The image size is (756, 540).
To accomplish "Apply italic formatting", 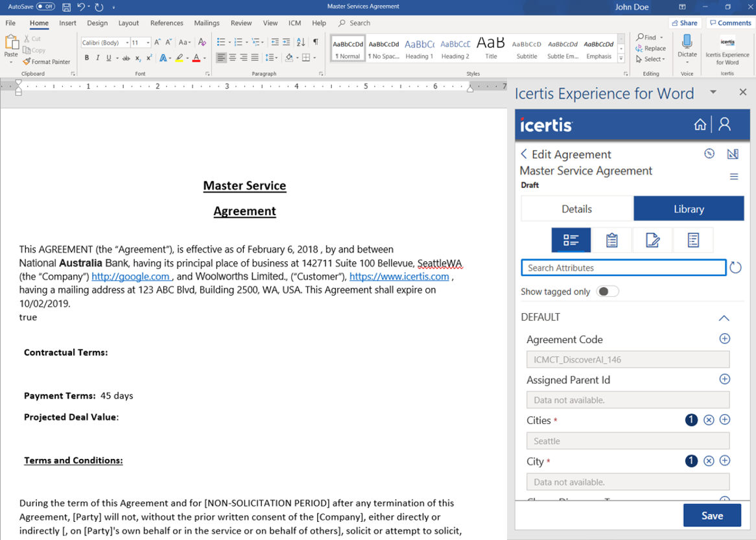I will click(x=98, y=58).
